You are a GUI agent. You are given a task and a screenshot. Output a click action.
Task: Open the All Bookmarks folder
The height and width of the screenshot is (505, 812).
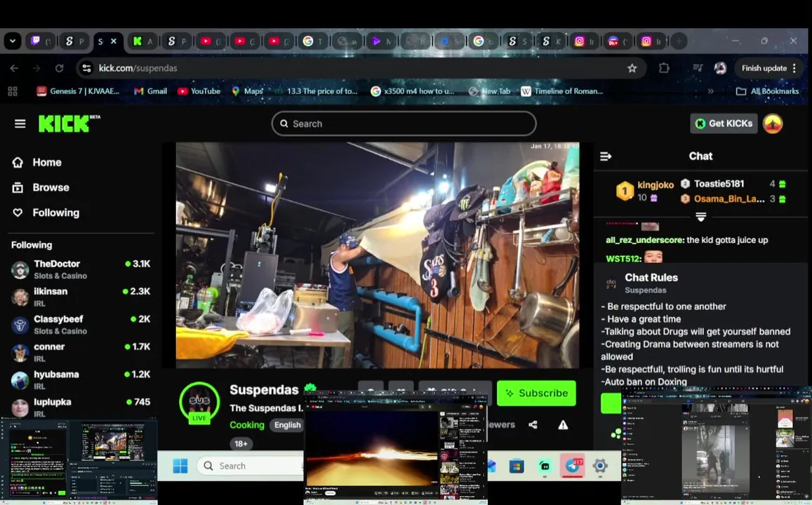pos(767,91)
